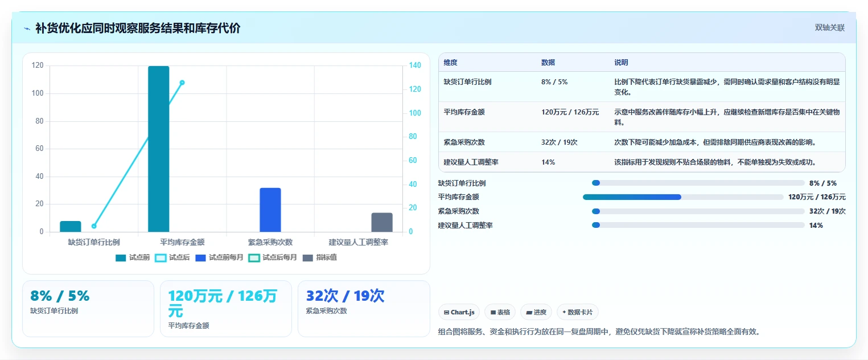868x360 pixels.
Task: Click the small 缺货订单行比例 chart bar
Action: point(71,226)
